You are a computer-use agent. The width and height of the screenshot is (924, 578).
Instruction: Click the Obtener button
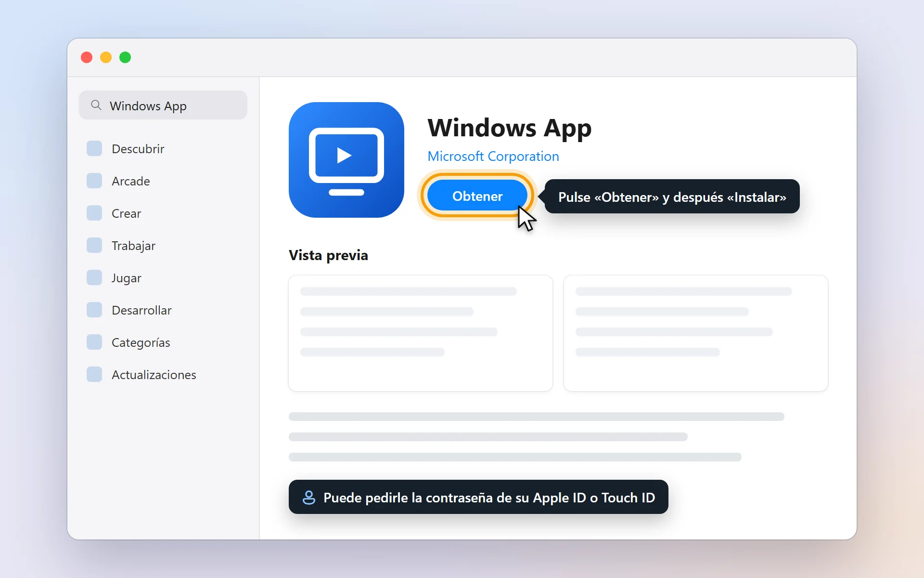click(x=477, y=196)
